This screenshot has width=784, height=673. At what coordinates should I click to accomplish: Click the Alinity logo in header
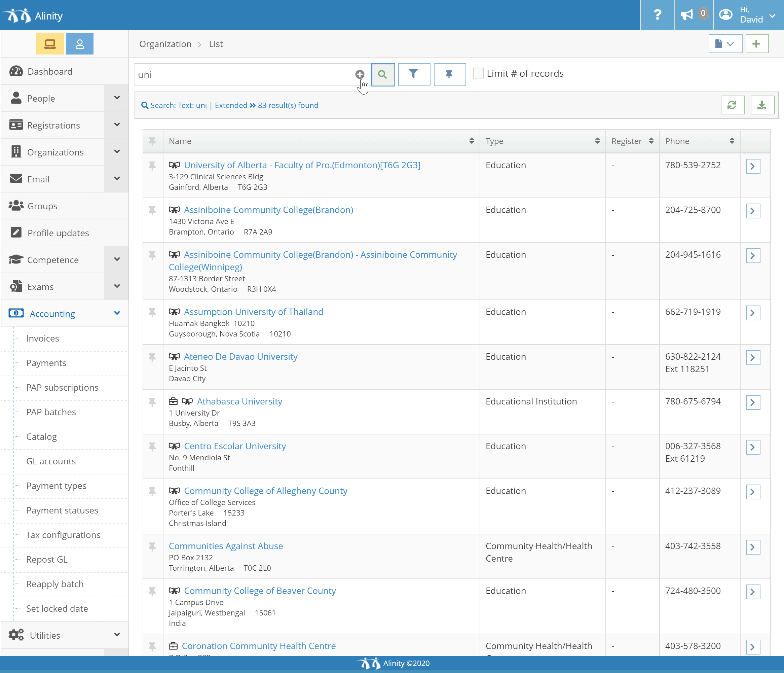[33, 15]
